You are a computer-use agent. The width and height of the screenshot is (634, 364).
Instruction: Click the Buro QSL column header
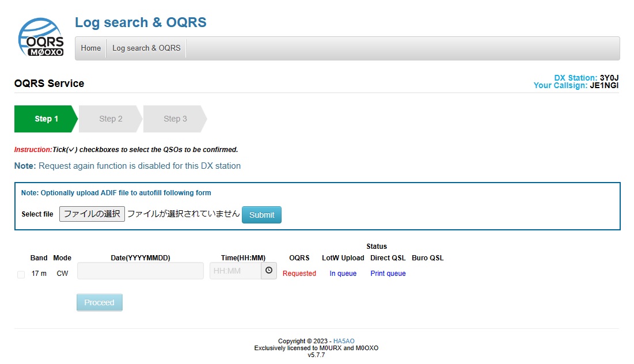point(428,258)
